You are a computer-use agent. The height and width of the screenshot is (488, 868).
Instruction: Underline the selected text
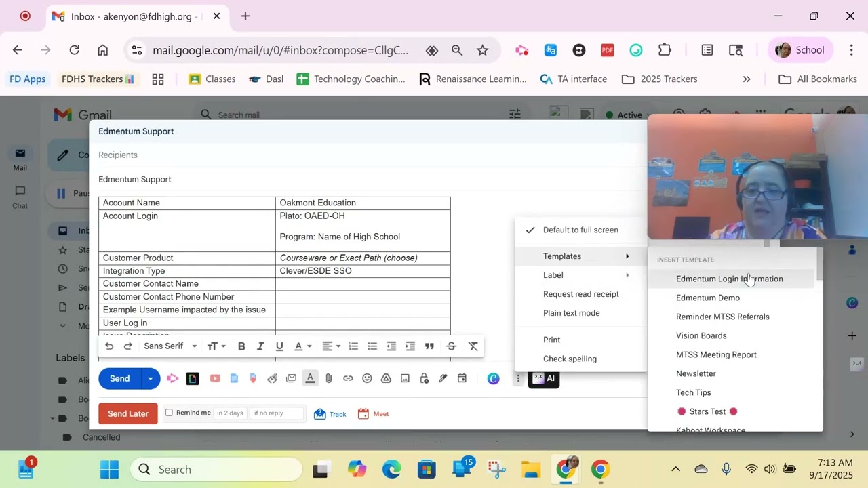tap(279, 346)
